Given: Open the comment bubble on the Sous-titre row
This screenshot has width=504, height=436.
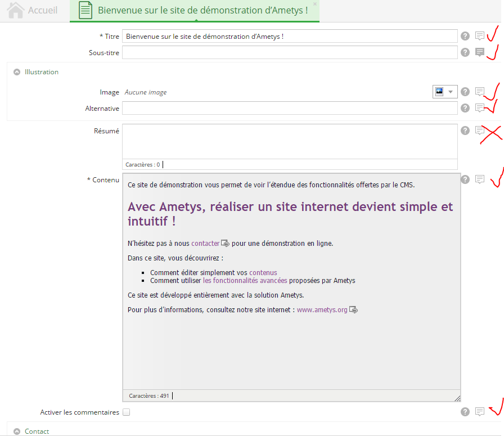Looking at the screenshot, I should [x=480, y=52].
